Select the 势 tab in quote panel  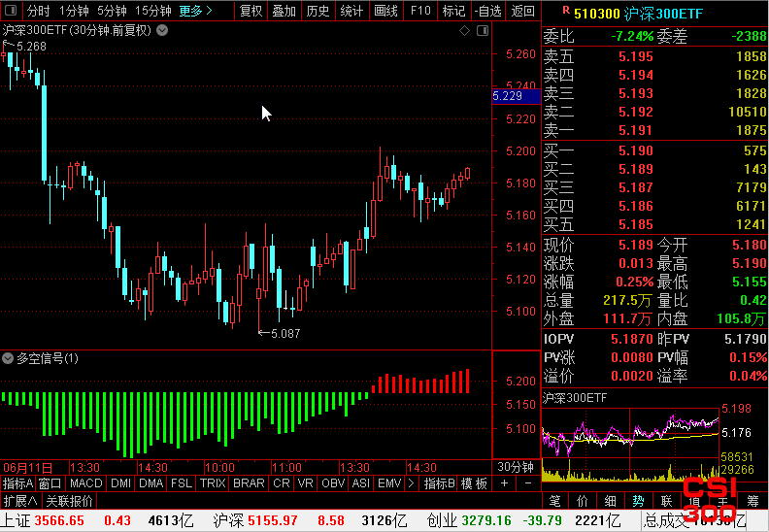coord(638,501)
